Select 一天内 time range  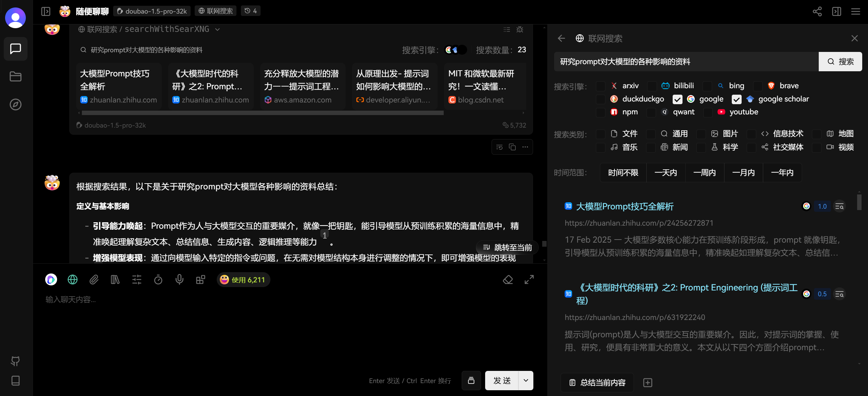(666, 173)
